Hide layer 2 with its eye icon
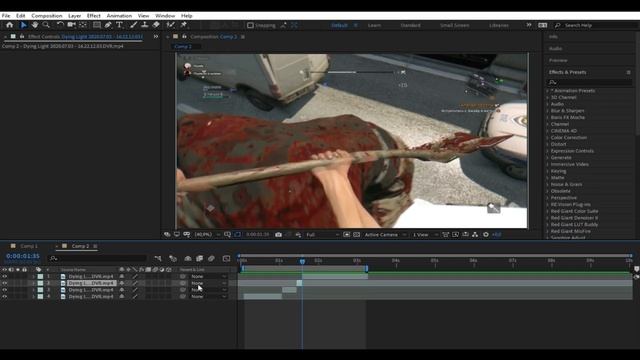640x360 pixels. point(5,283)
